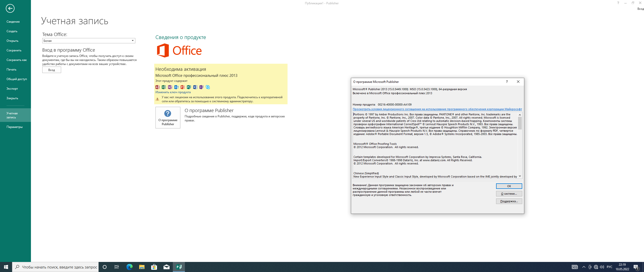Open the Общий доступ section

(x=15, y=79)
